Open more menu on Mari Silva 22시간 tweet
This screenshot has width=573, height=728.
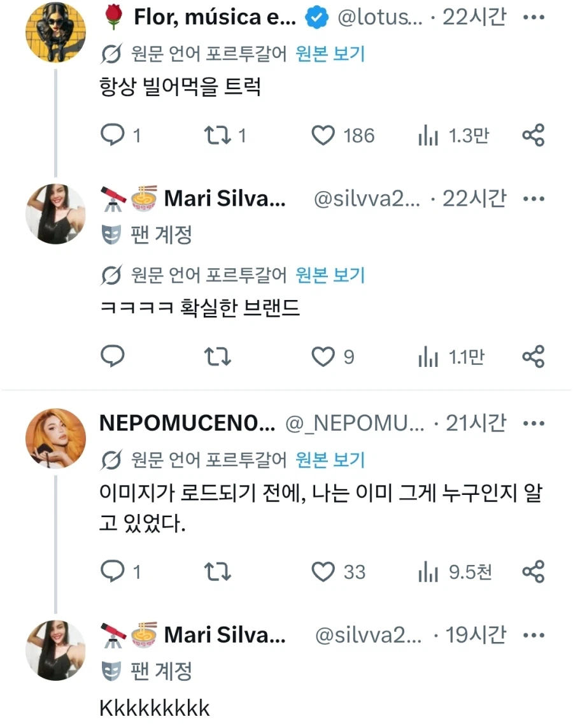click(534, 199)
